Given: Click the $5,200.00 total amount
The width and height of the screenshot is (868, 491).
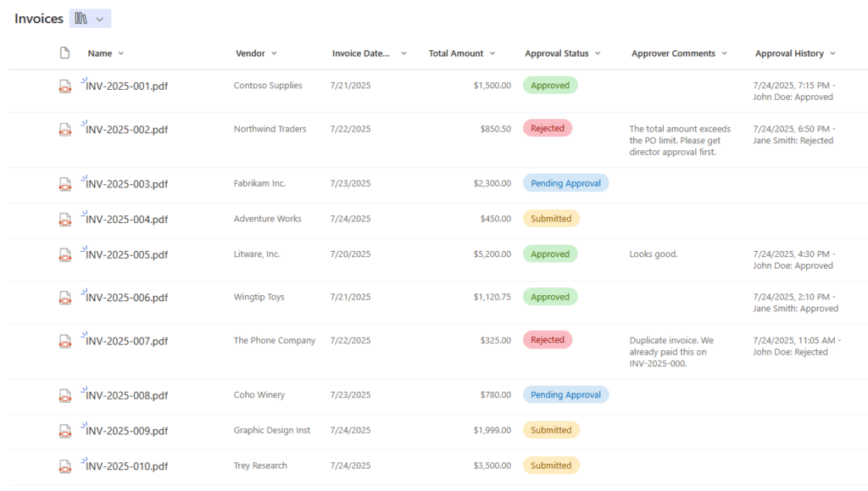Looking at the screenshot, I should (492, 254).
